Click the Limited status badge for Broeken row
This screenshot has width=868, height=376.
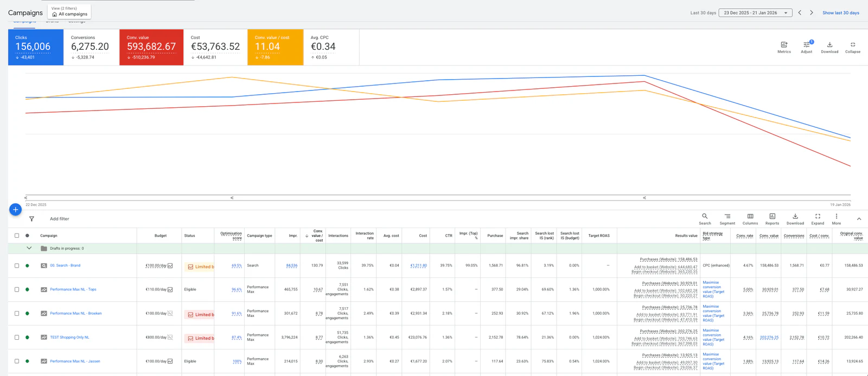(200, 314)
